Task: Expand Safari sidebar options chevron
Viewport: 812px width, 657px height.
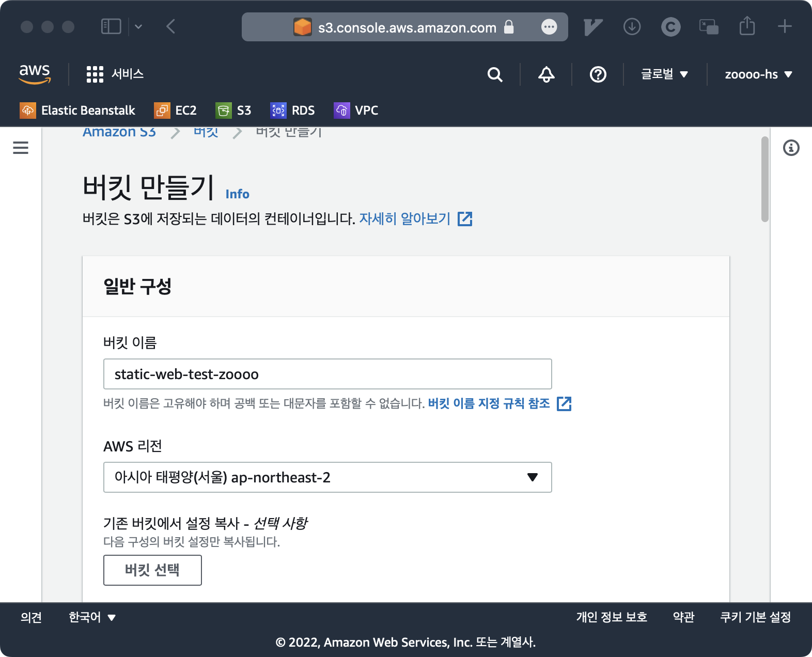Action: [138, 26]
